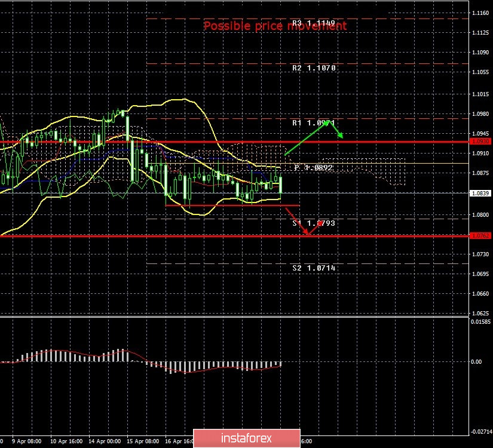Click the 1.0695 price axis value
The height and width of the screenshot is (448, 493).
(x=480, y=274)
